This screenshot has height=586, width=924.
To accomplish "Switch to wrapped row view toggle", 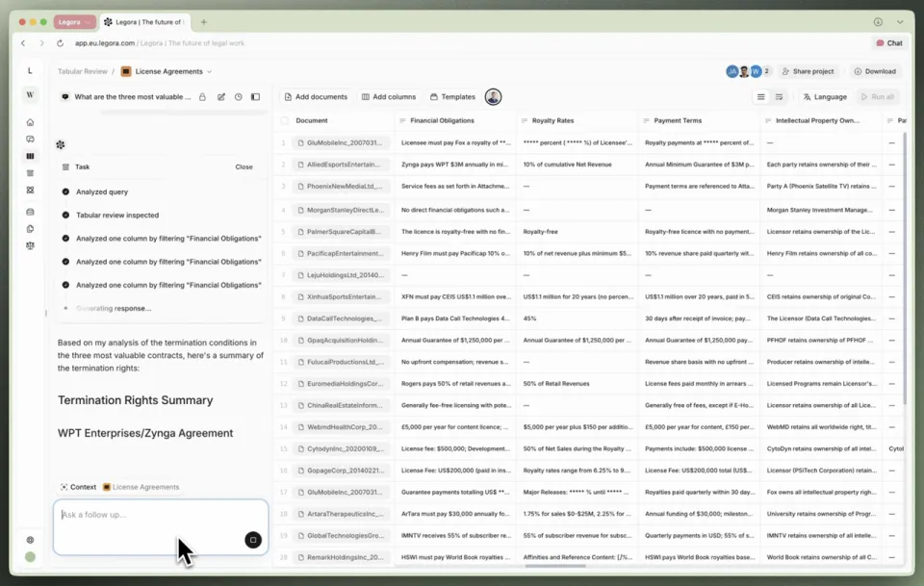I will (x=779, y=97).
